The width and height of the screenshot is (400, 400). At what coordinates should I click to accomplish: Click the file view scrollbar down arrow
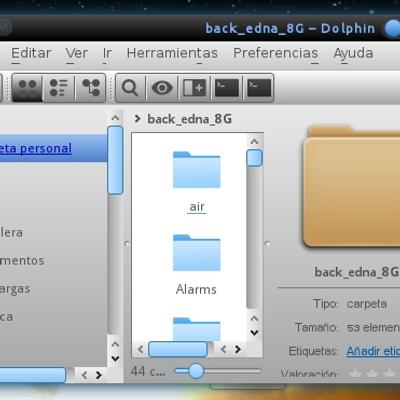click(254, 333)
